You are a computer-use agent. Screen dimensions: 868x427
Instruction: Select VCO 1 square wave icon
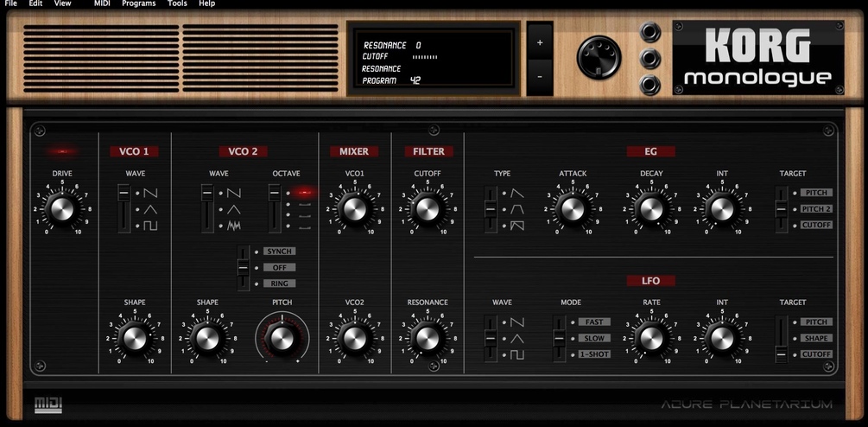pos(150,226)
